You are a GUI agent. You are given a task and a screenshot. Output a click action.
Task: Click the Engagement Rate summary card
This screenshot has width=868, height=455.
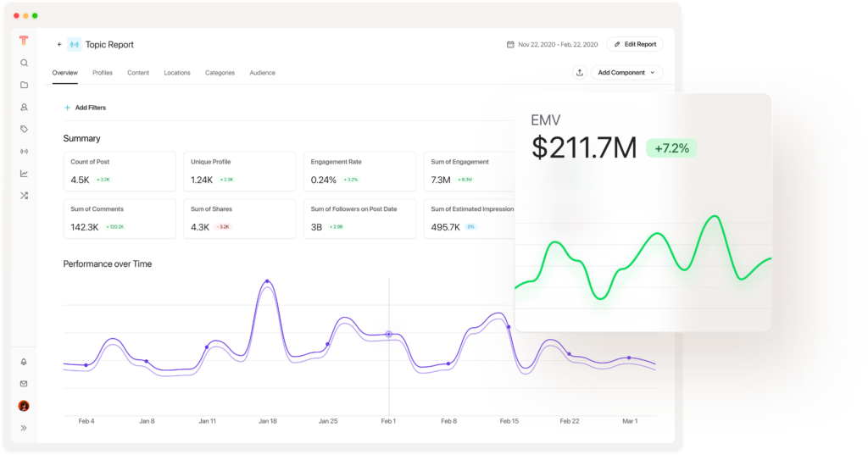click(359, 171)
